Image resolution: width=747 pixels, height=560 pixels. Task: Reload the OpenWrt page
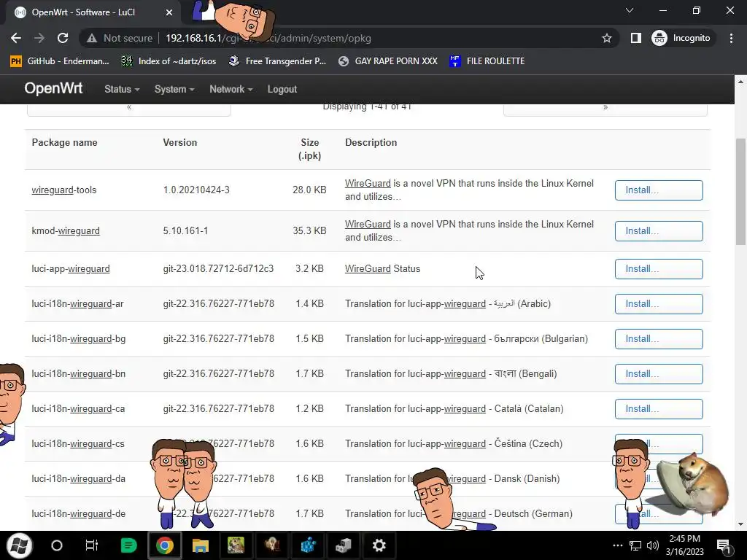pyautogui.click(x=63, y=38)
